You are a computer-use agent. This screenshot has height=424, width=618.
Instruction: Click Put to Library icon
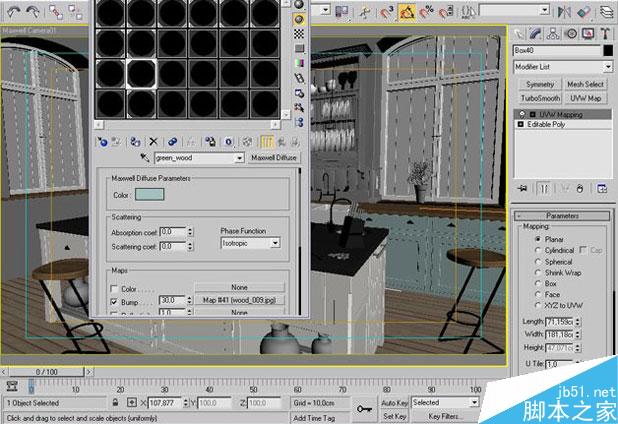210,141
